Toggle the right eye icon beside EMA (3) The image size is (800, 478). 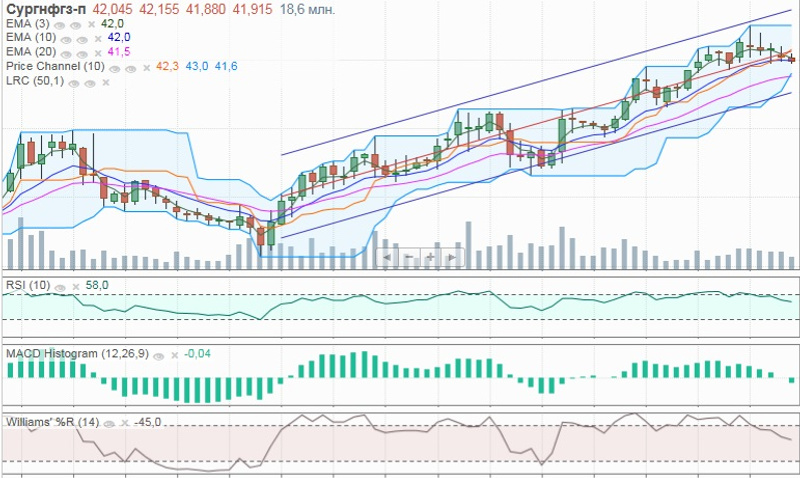pos(76,26)
